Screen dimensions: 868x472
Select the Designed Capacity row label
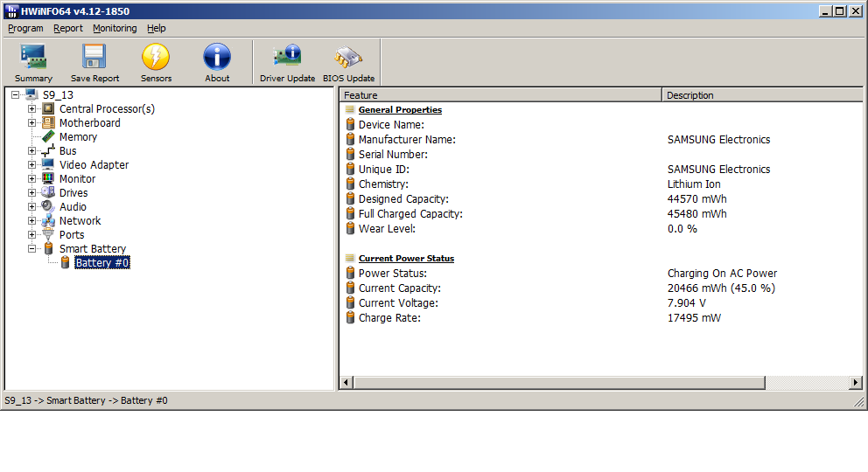403,199
